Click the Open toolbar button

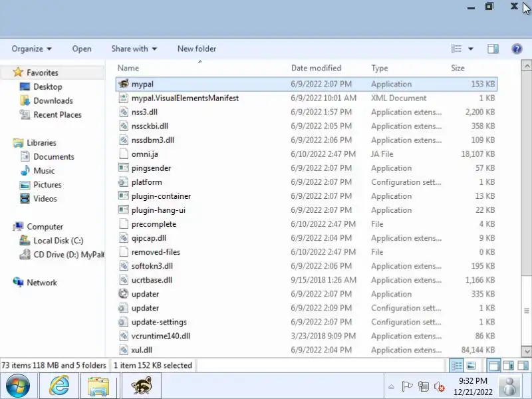[82, 49]
